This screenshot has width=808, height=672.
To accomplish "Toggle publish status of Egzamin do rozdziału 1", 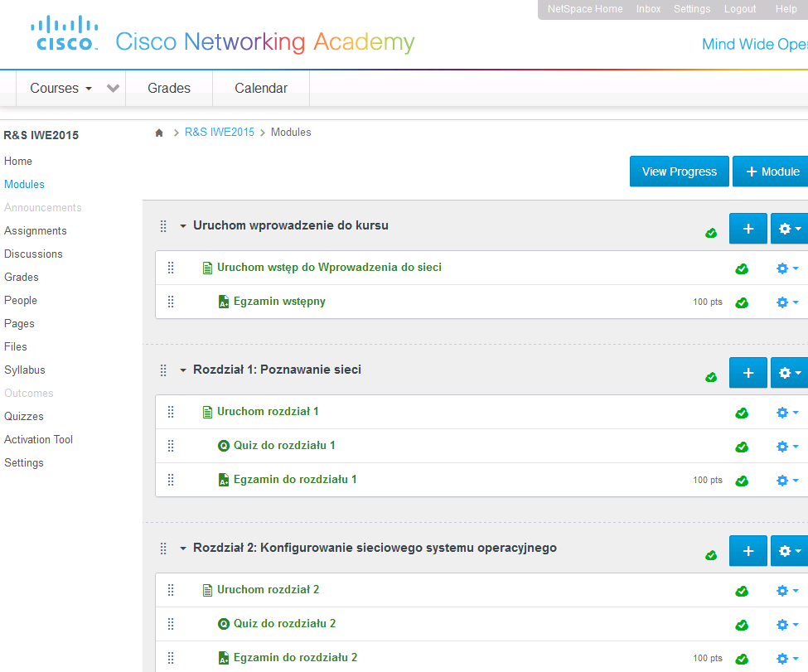I will click(742, 481).
